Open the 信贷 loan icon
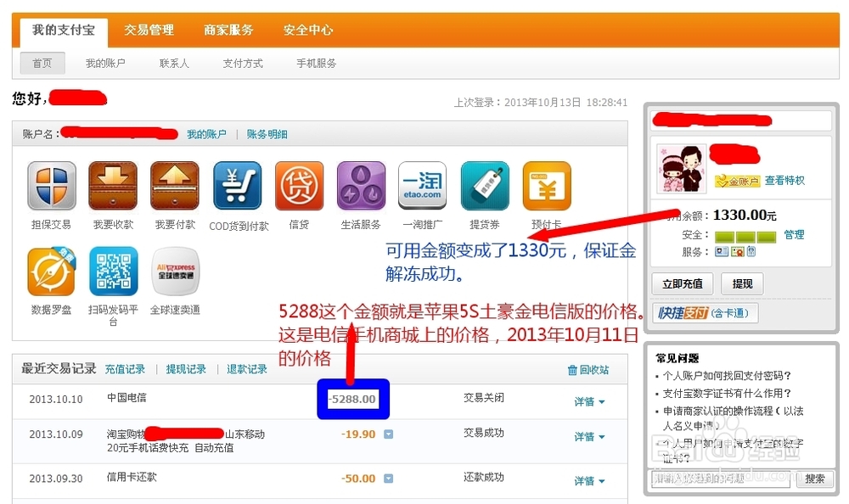Image resolution: width=849 pixels, height=504 pixels. tap(299, 186)
